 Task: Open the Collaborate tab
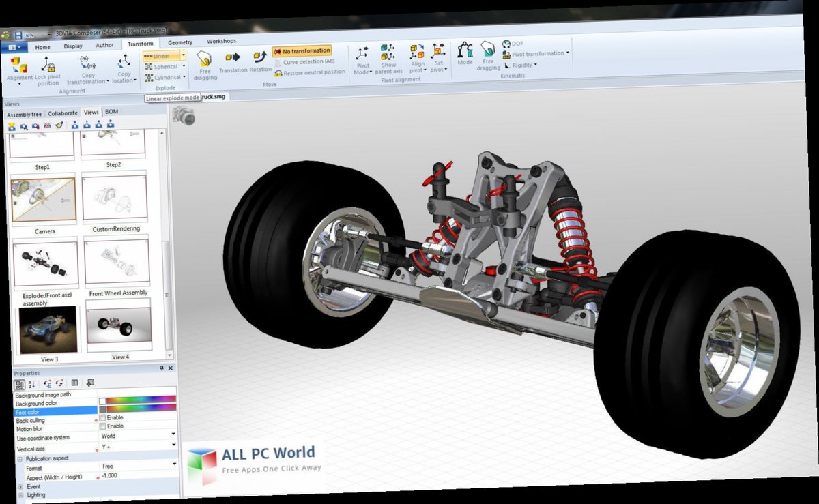[63, 113]
